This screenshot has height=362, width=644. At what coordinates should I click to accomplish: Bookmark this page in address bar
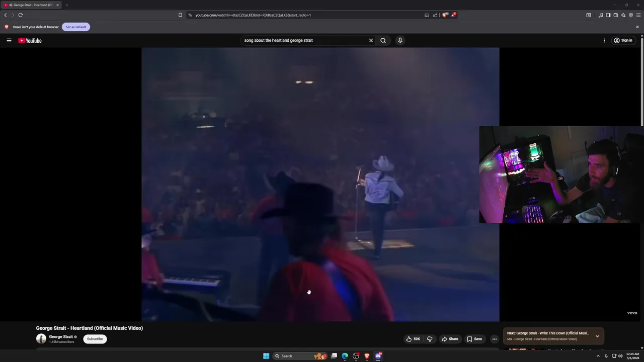(180, 15)
